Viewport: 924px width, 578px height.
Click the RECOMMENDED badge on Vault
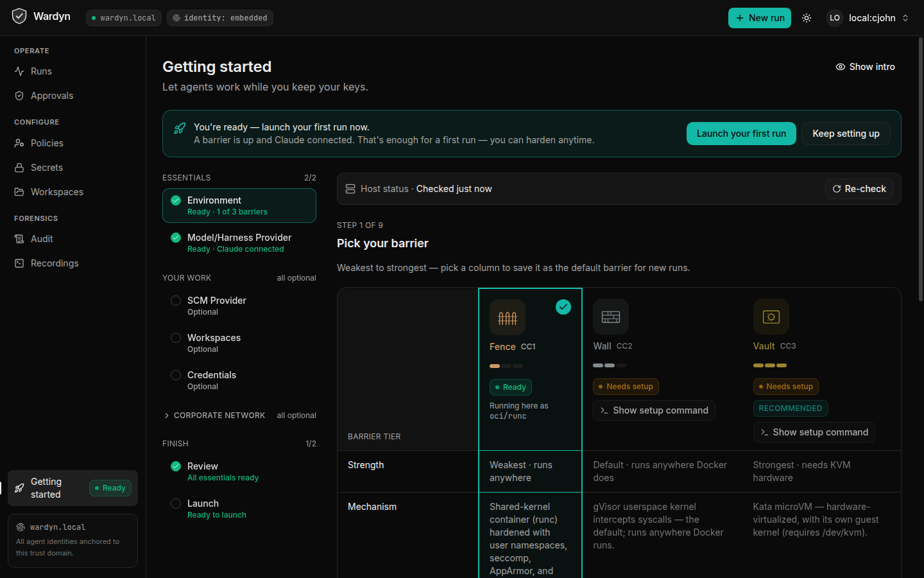(x=791, y=408)
